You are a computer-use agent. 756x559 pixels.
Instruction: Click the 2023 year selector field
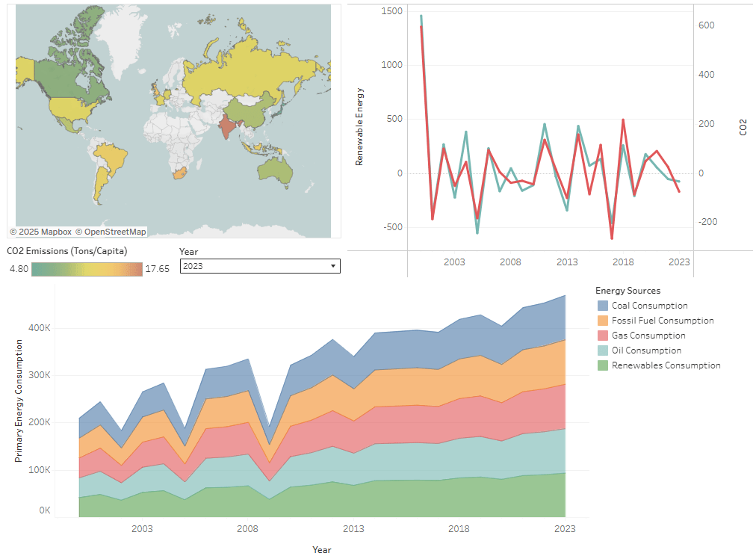[254, 266]
